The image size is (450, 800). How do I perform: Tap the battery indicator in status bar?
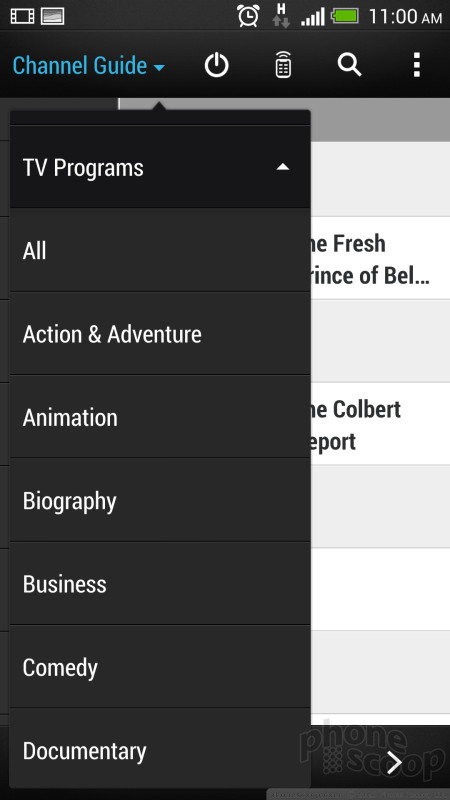(345, 15)
